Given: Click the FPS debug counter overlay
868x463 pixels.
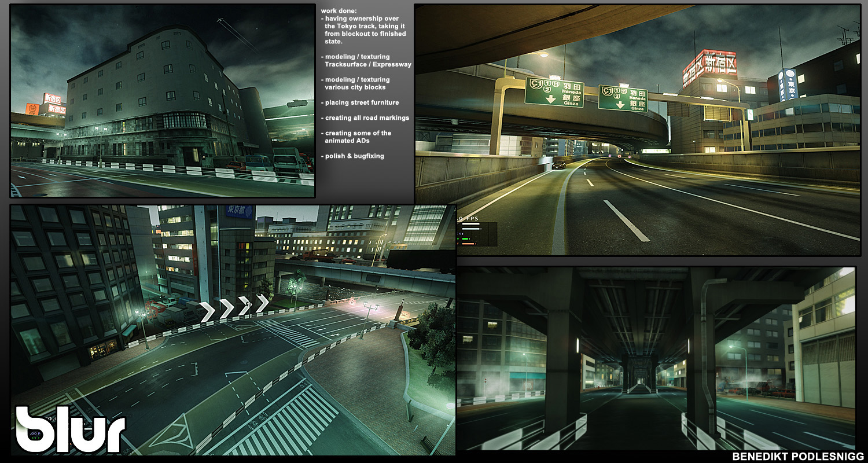Looking at the screenshot, I should [469, 219].
